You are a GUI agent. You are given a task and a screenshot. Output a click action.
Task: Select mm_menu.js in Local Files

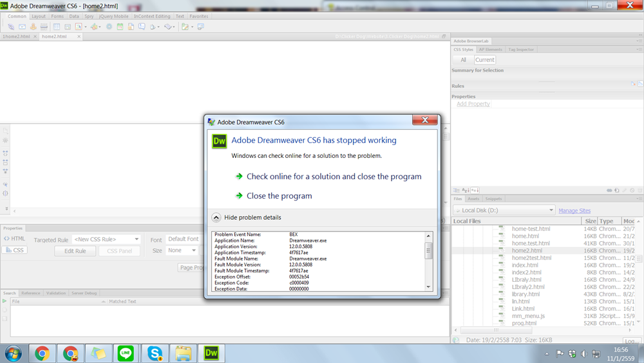click(x=528, y=316)
